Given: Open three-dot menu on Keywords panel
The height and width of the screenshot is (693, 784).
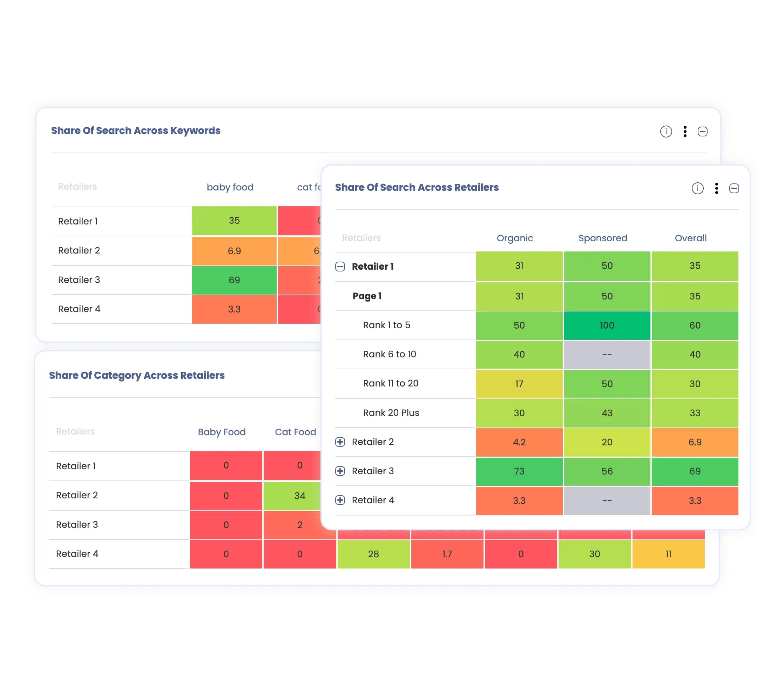Looking at the screenshot, I should tap(685, 132).
